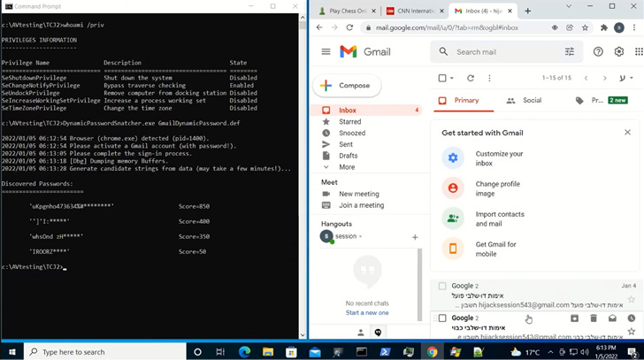Click the Change profile image icon

pyautogui.click(x=453, y=188)
